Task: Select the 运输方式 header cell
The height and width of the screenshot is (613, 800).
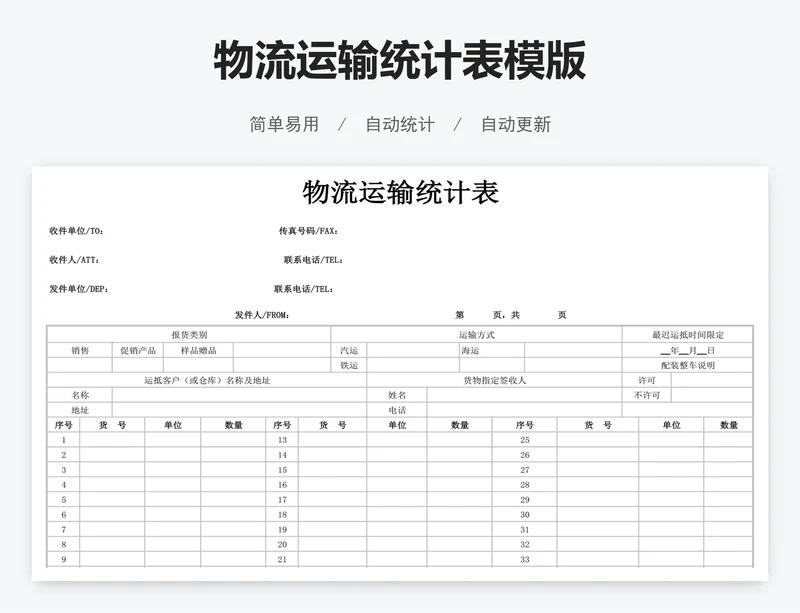Action: (x=476, y=335)
